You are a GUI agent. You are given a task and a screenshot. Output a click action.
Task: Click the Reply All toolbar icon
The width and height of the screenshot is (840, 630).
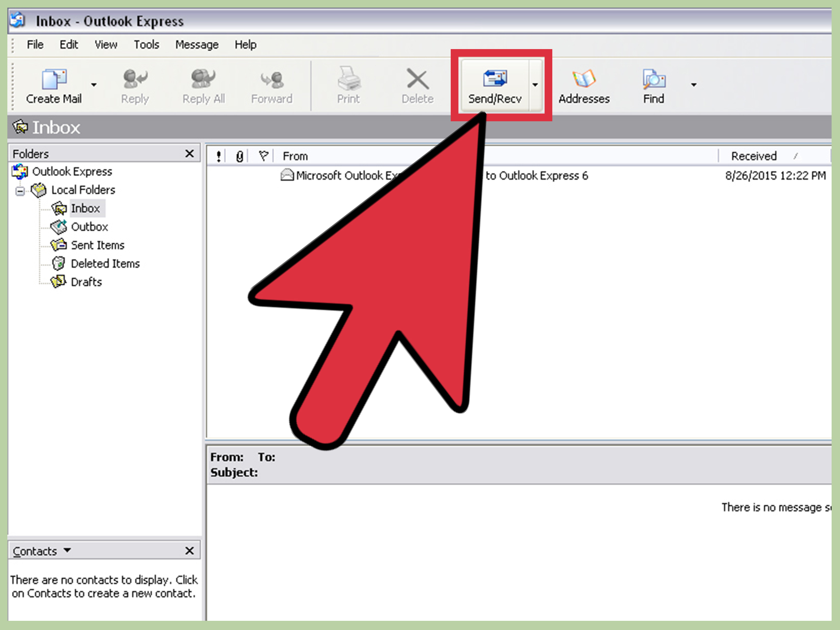(x=203, y=78)
